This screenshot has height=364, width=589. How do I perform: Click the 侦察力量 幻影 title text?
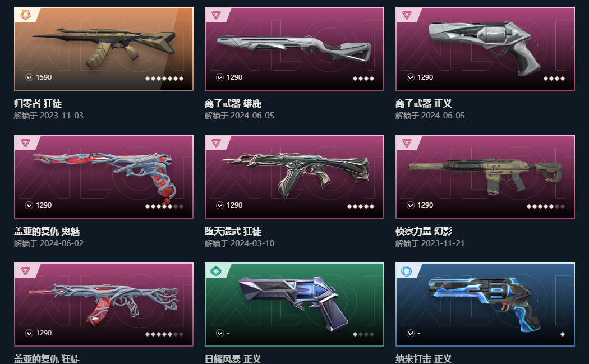tap(424, 231)
